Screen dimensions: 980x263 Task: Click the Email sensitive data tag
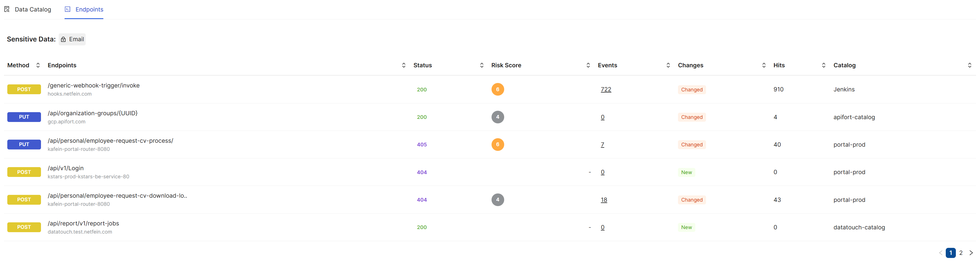click(72, 40)
